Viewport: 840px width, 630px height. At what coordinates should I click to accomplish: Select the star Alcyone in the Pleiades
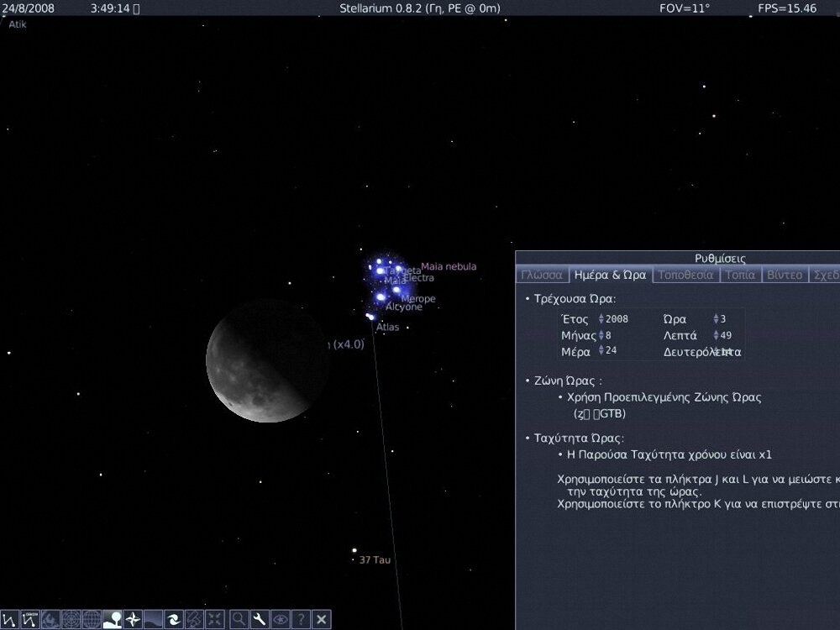click(x=382, y=299)
